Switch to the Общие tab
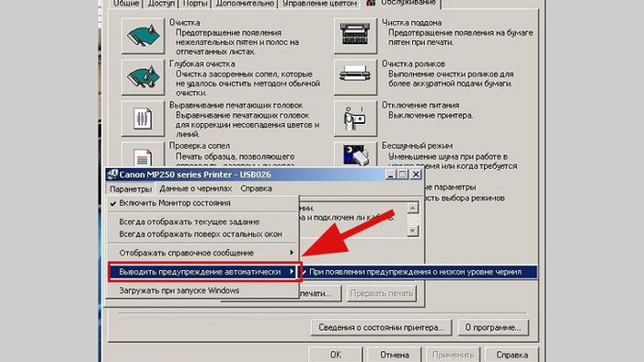Image resolution: width=644 pixels, height=362 pixels. [x=126, y=4]
